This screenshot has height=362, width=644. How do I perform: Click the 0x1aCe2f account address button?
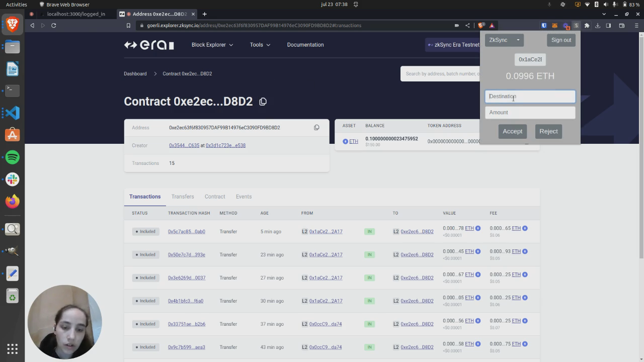(x=530, y=59)
